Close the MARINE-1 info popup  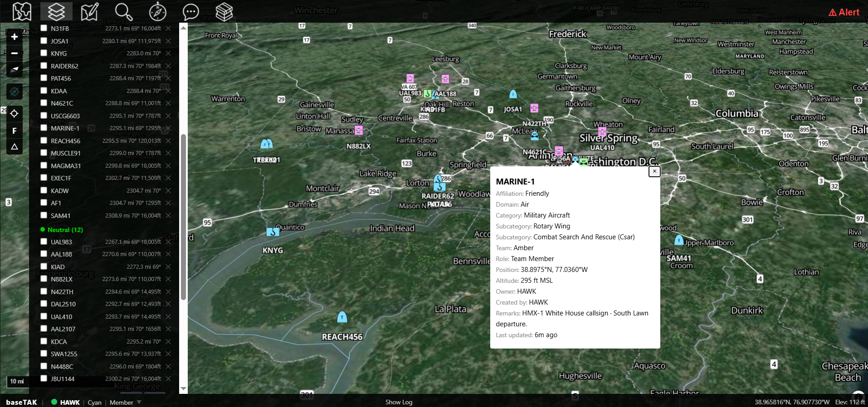click(654, 171)
